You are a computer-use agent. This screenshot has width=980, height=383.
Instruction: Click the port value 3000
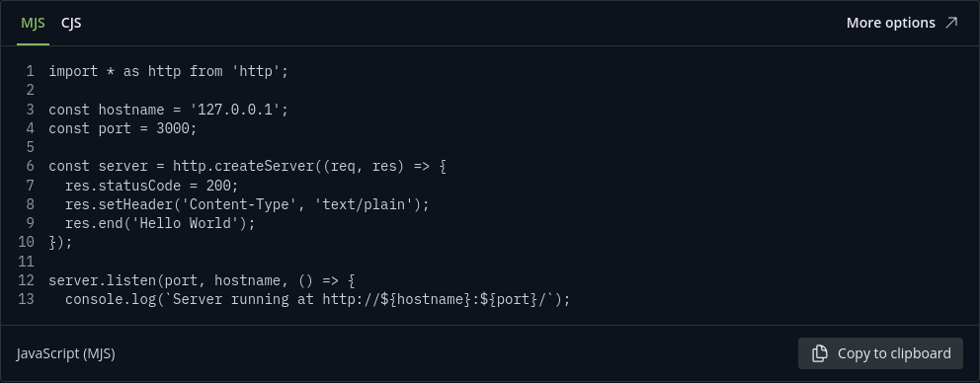point(173,128)
